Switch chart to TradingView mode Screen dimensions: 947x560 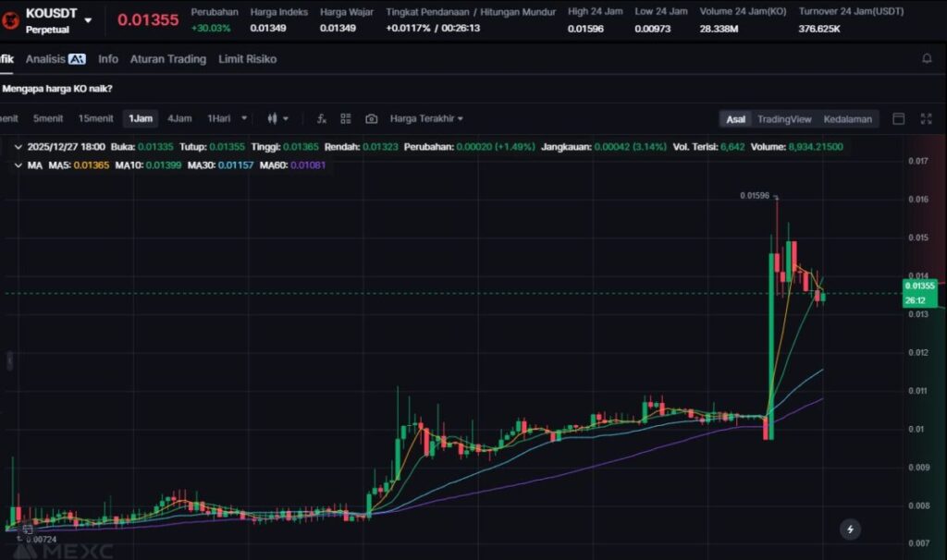783,119
